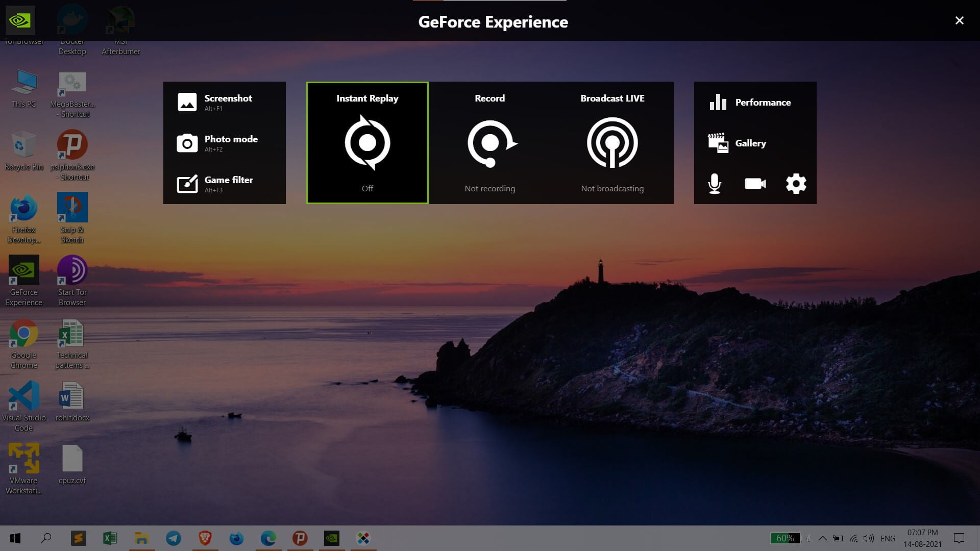Screen dimensions: 980x551
Task: Open taskbar search
Action: click(46, 538)
